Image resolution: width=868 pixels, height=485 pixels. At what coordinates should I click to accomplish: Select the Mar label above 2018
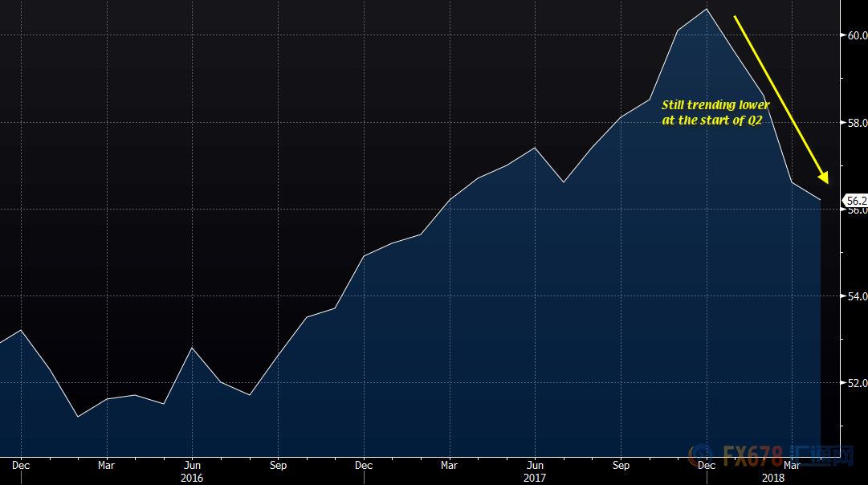tap(793, 465)
